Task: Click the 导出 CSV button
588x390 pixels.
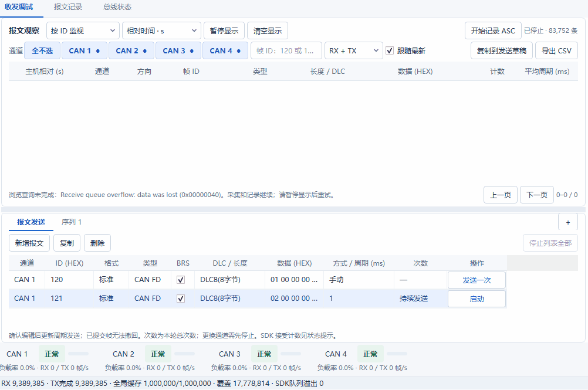Action: tap(556, 50)
